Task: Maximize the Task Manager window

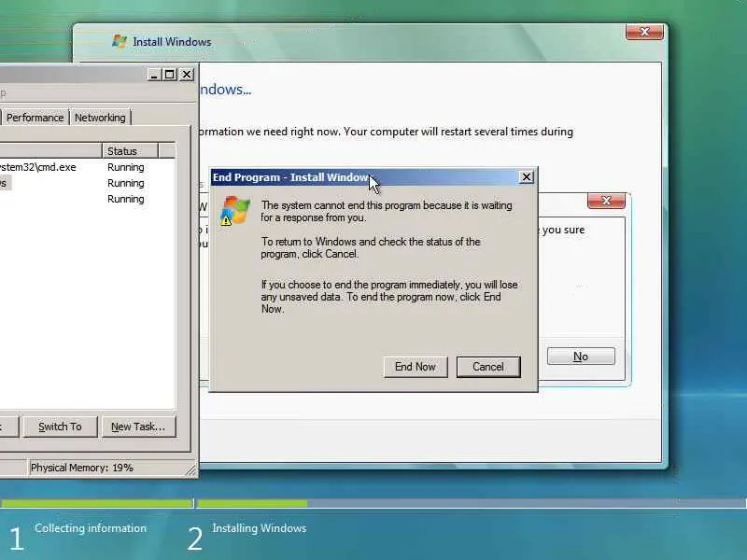Action: pos(170,75)
